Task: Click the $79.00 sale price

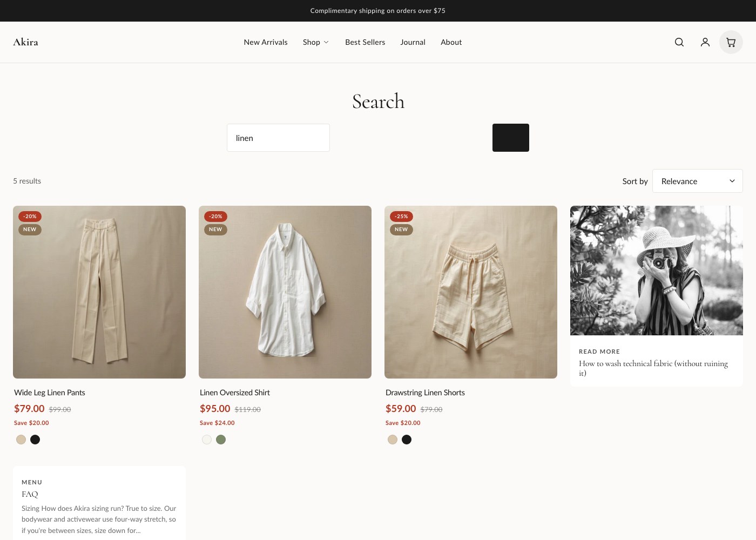Action: click(29, 409)
